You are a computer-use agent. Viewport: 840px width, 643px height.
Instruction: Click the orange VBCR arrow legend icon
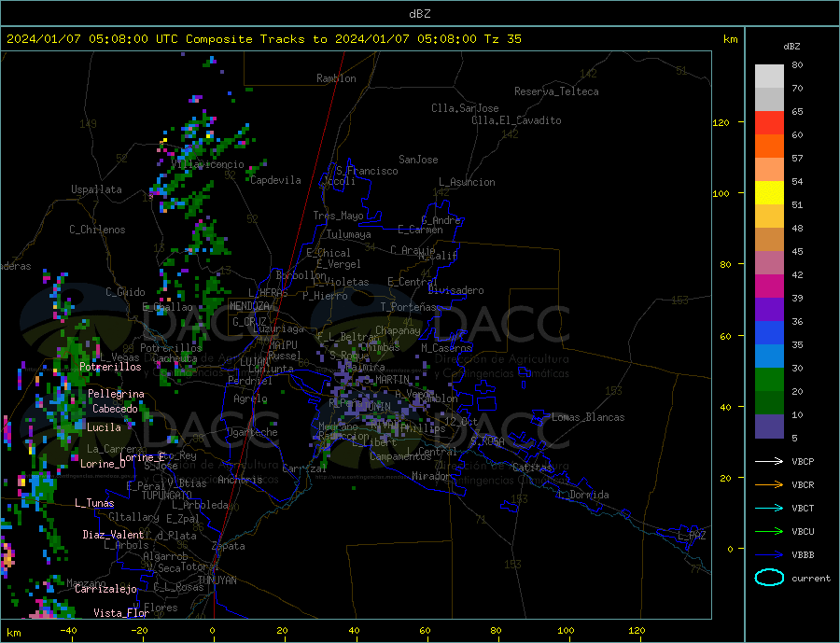point(769,485)
